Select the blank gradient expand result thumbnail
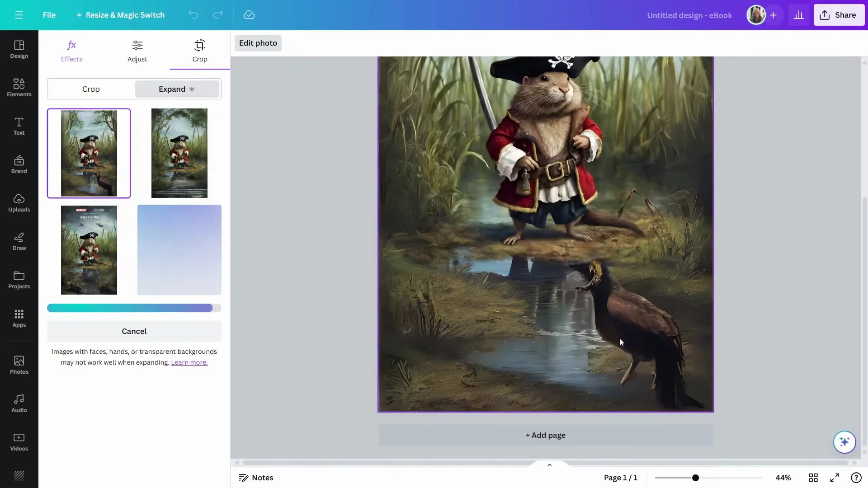The height and width of the screenshot is (488, 868). [179, 250]
